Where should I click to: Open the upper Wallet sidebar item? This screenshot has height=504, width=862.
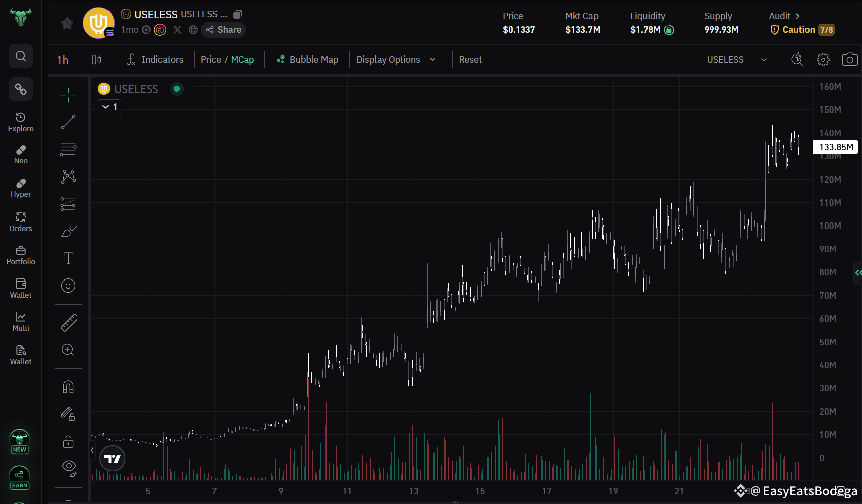coord(21,289)
